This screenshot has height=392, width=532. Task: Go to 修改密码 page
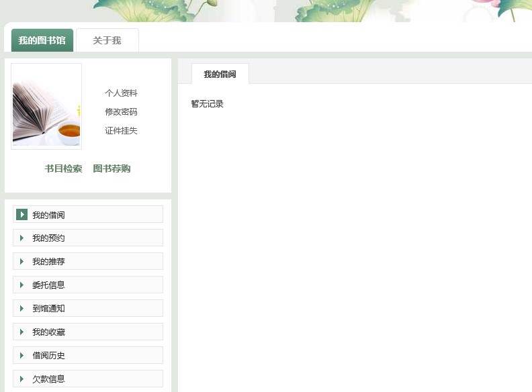(x=121, y=112)
